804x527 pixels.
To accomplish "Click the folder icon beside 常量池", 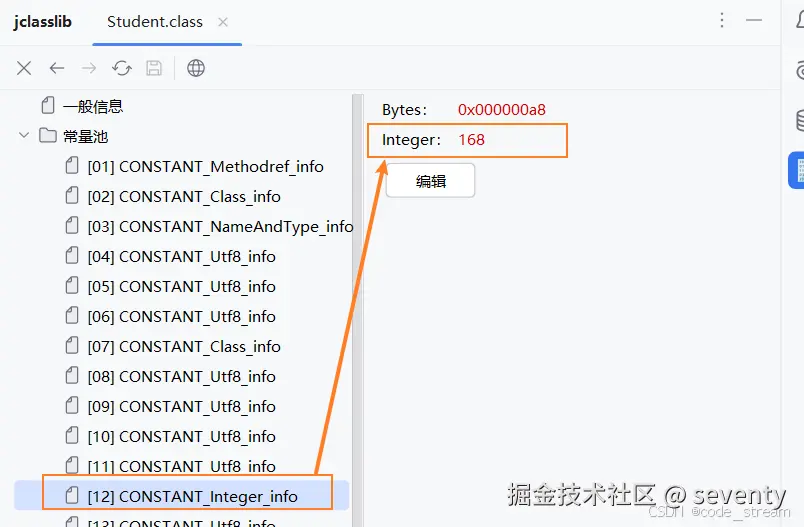I will [x=48, y=135].
